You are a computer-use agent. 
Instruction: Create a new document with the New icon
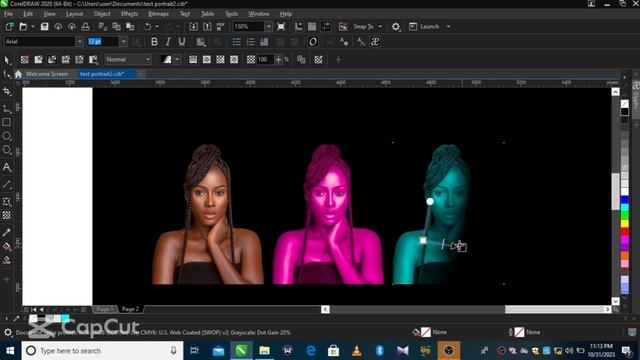[x=9, y=27]
